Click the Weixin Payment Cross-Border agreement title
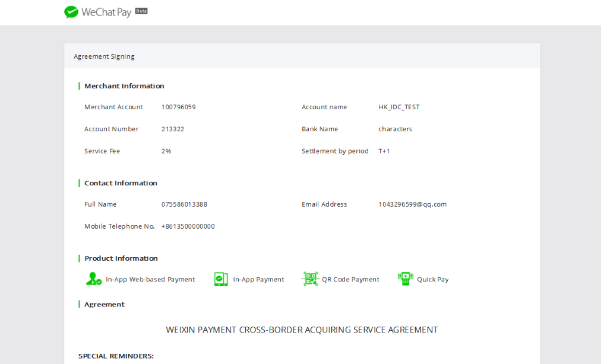The height and width of the screenshot is (364, 601). 302,330
